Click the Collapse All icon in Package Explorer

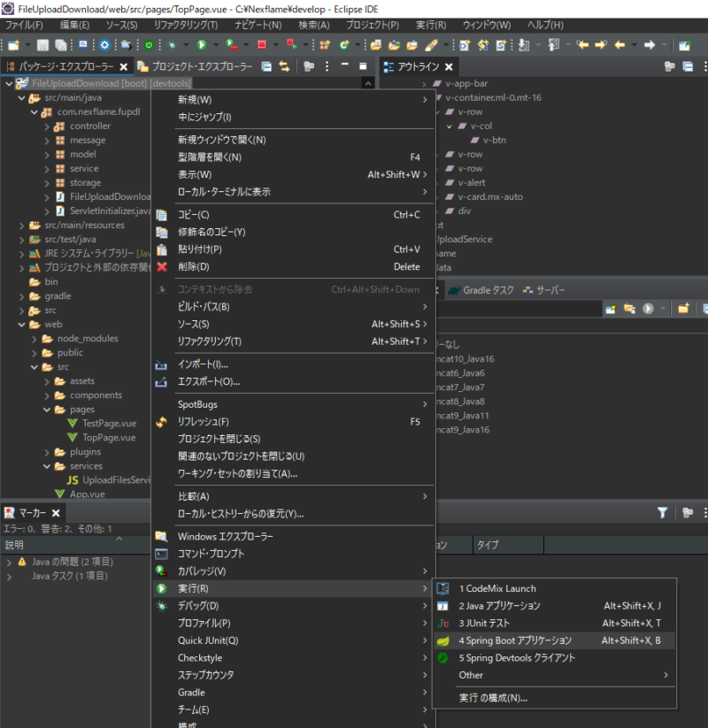point(266,66)
